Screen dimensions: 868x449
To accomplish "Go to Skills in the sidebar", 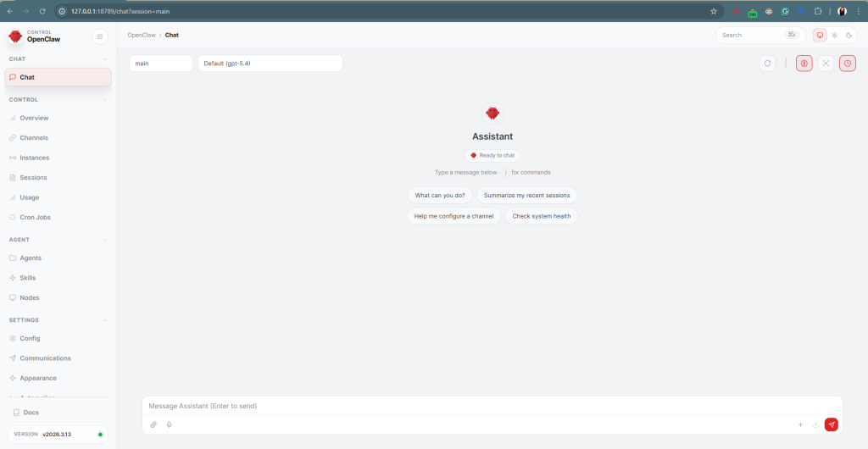I will tap(29, 278).
